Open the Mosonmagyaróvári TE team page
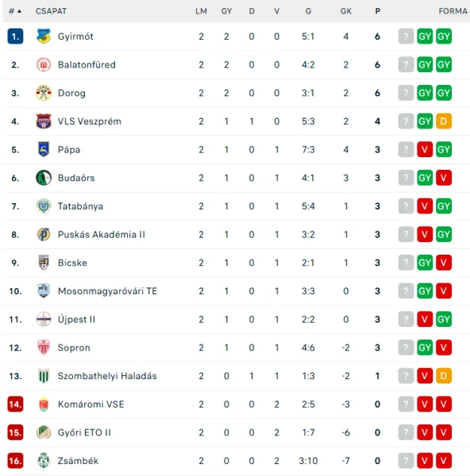Screen dimensions: 470x476 click(x=107, y=291)
